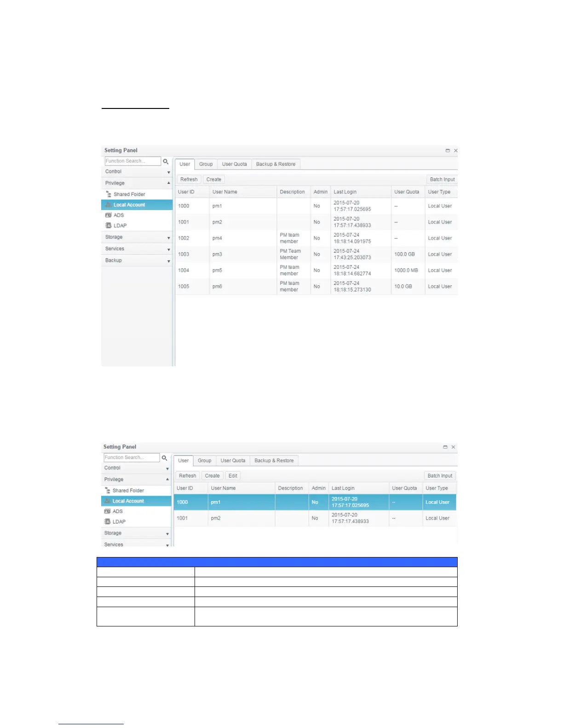
Task: Click Local Account user icon in six-user panel
Action: click(x=109, y=205)
